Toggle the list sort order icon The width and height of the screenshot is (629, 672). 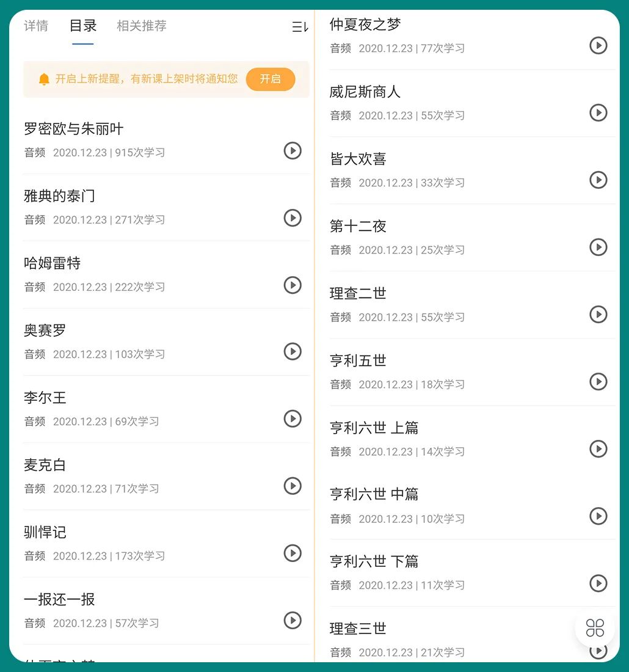[300, 26]
